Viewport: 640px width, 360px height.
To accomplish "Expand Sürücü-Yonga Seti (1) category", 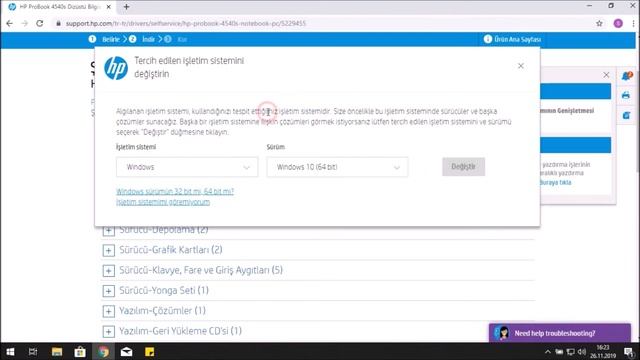I will point(109,291).
